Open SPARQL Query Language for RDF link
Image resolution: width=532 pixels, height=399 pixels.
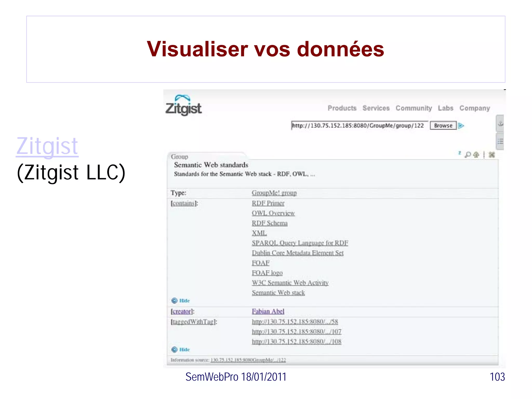point(300,243)
